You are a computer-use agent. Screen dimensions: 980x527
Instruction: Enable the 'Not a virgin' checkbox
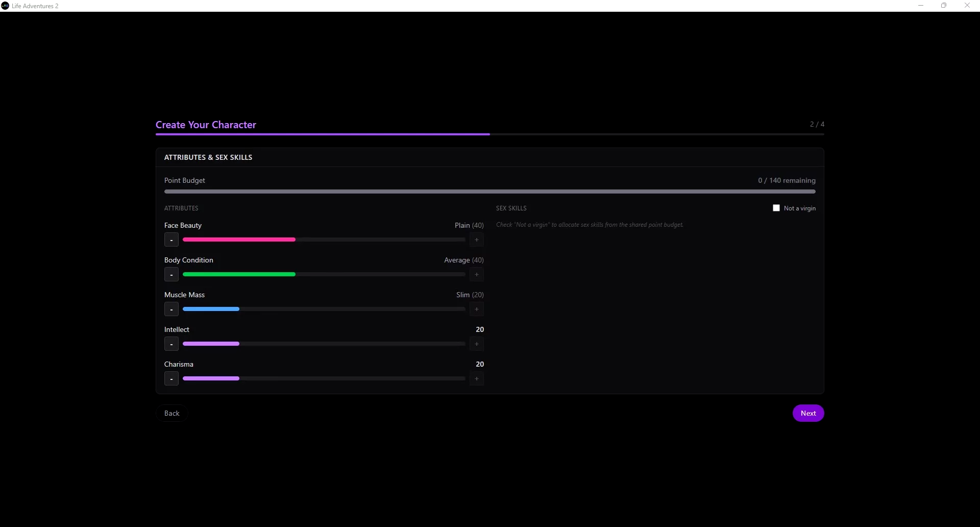776,208
